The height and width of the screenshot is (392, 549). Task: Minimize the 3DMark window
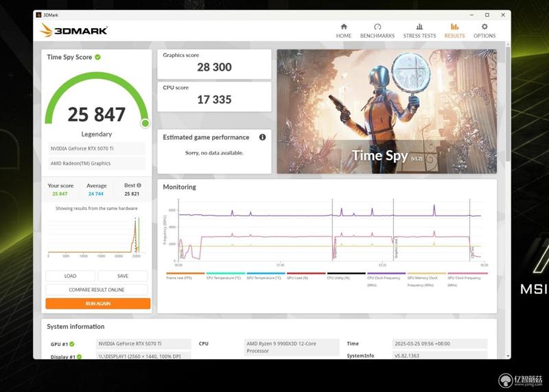click(x=472, y=15)
